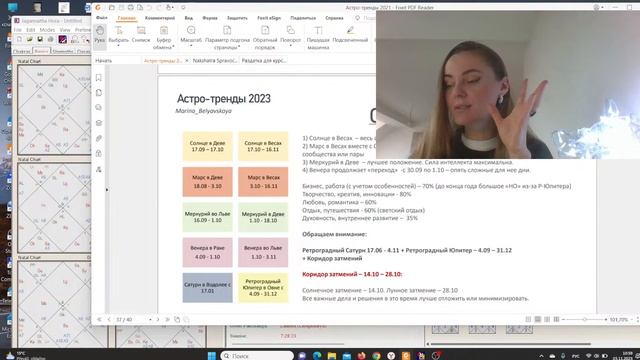Screen dimensions: 640x360
Task: Switch to continuous page view mode
Action: [x=538, y=320]
